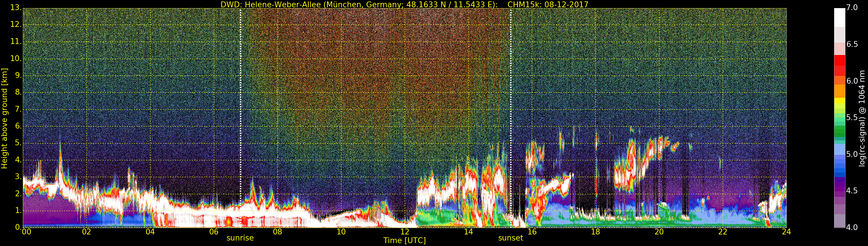Image resolution: width=868 pixels, height=246 pixels.
Task: Click the colorbar value "4.5"
Action: (852, 191)
